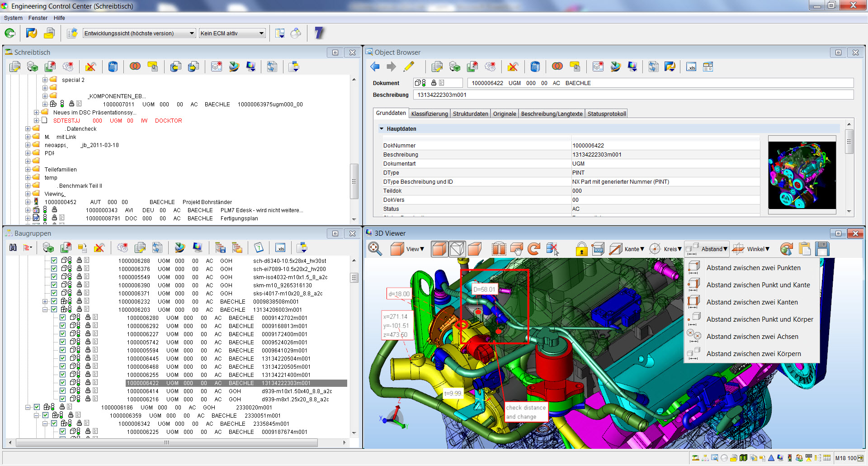The height and width of the screenshot is (466, 868).
Task: Select the wireframe cube display mode
Action: point(457,249)
